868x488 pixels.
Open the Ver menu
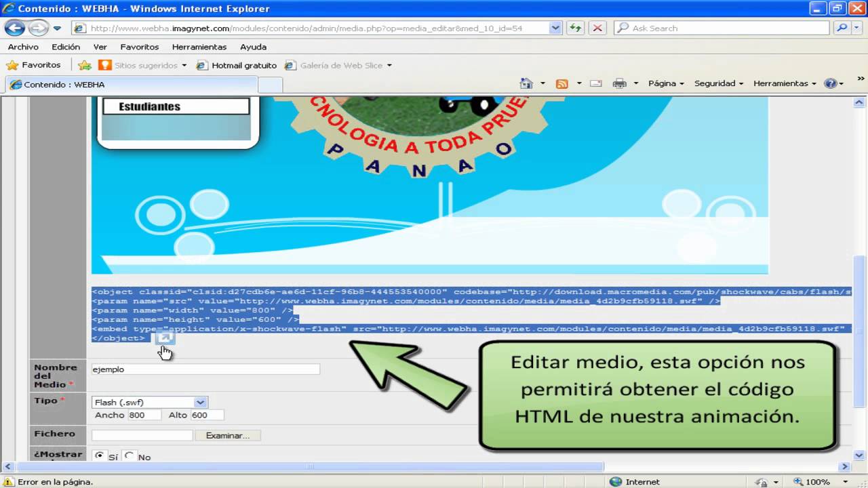click(x=100, y=47)
